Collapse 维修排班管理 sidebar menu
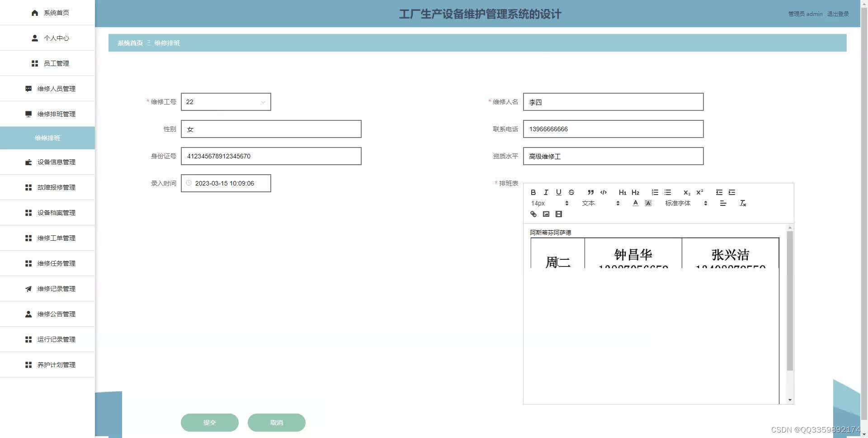The image size is (868, 438). pyautogui.click(x=47, y=114)
